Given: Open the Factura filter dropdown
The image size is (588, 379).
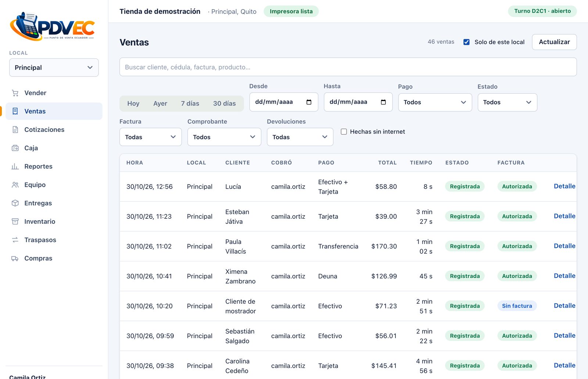Looking at the screenshot, I should (x=151, y=137).
